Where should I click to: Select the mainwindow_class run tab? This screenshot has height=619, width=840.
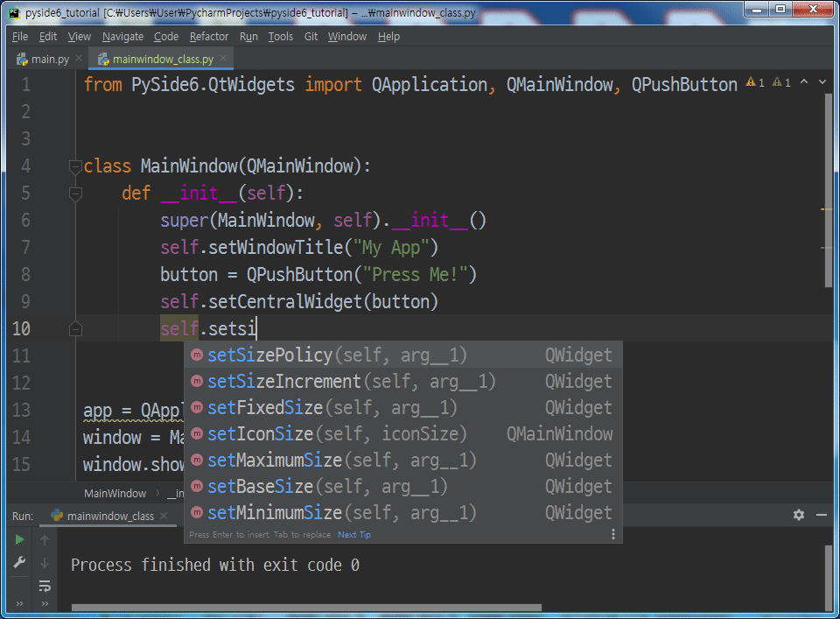(110, 516)
